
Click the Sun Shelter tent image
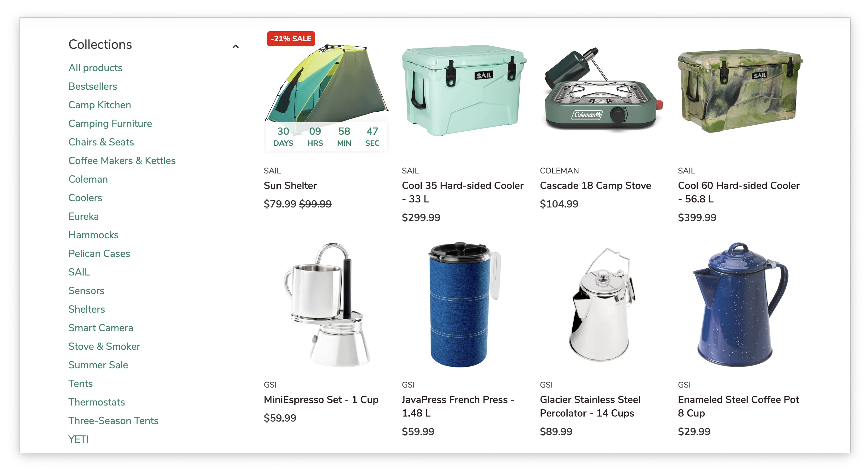[x=326, y=83]
